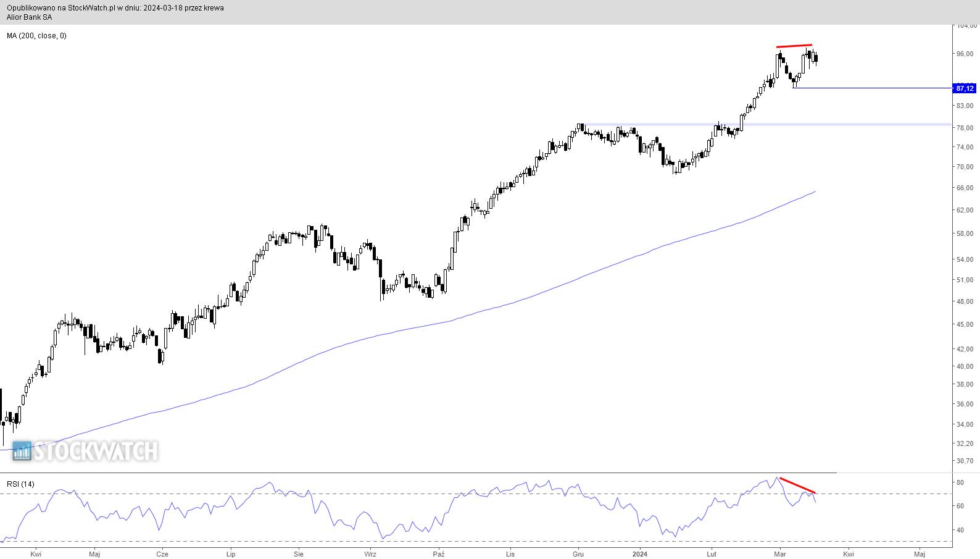Click the RSI 40 scale label

pos(960,530)
